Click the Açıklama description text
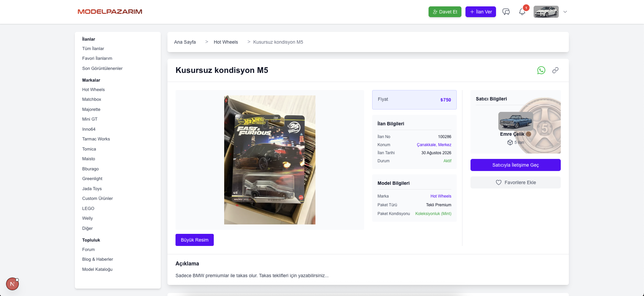Viewport: 644px width, 296px height. 252,276
